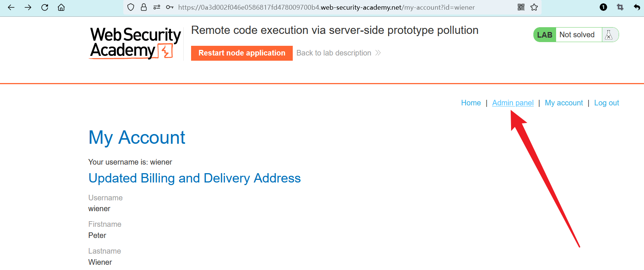Click the browser forward arrow
Image resolution: width=644 pixels, height=270 pixels.
point(28,7)
